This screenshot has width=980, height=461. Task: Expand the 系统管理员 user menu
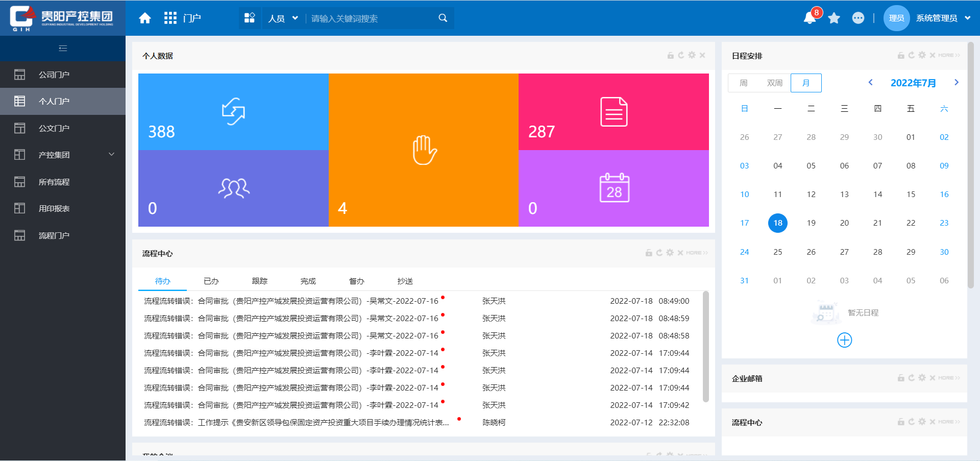943,18
